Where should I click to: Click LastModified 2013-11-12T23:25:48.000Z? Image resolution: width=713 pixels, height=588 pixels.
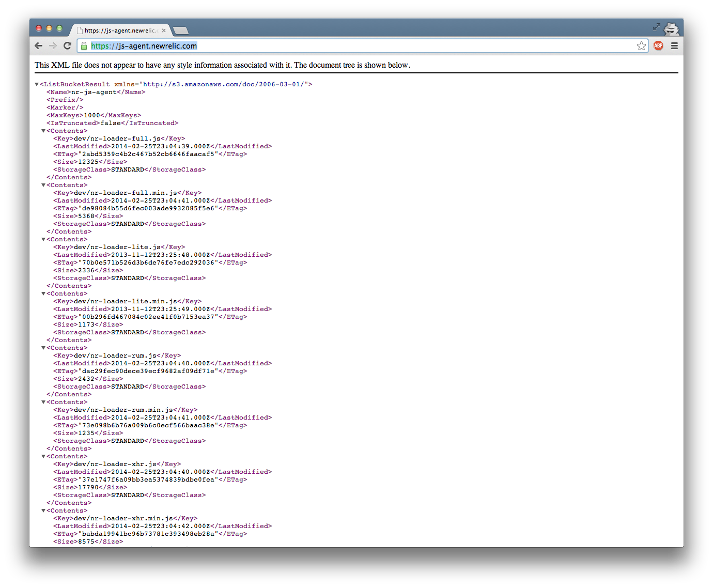click(161, 255)
